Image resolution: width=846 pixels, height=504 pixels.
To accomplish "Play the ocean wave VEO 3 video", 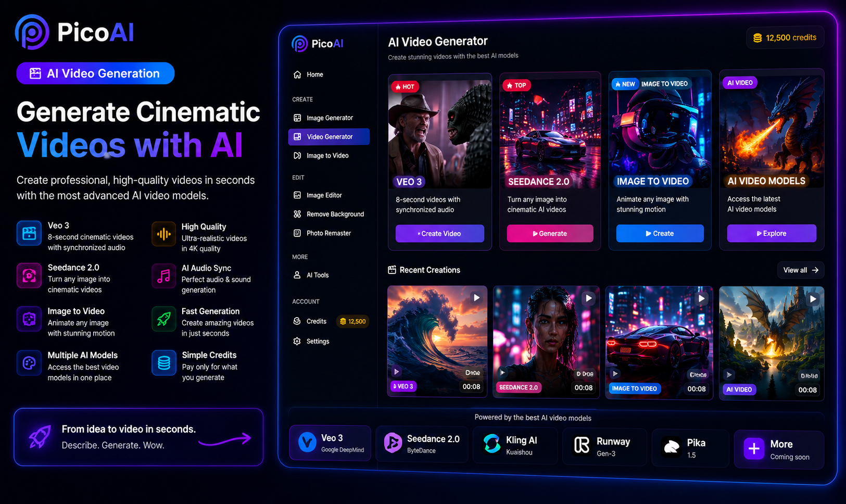I will click(x=476, y=298).
